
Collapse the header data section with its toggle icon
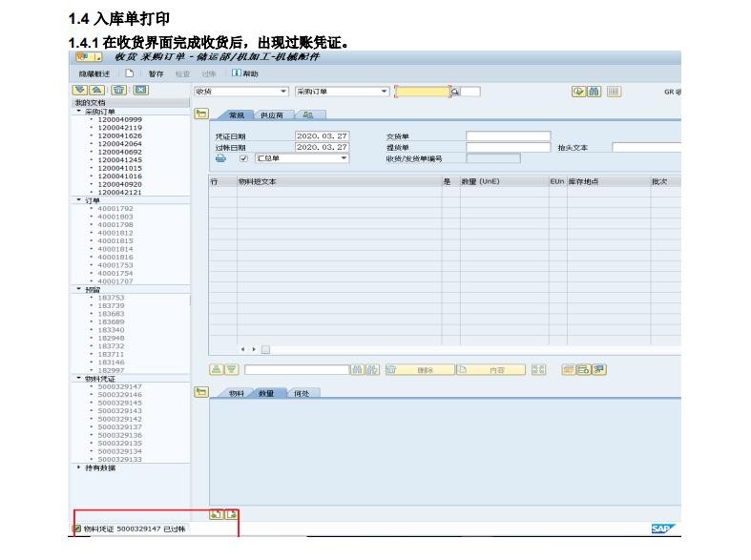200,114
